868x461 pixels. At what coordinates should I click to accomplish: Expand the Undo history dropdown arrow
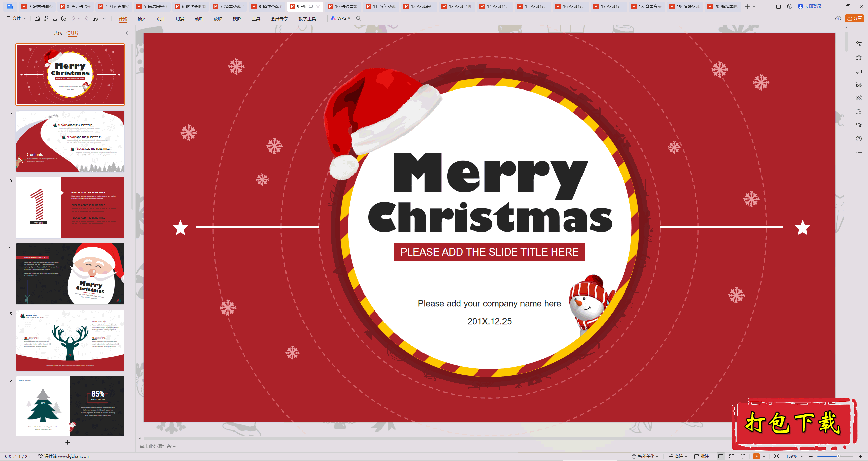point(79,18)
